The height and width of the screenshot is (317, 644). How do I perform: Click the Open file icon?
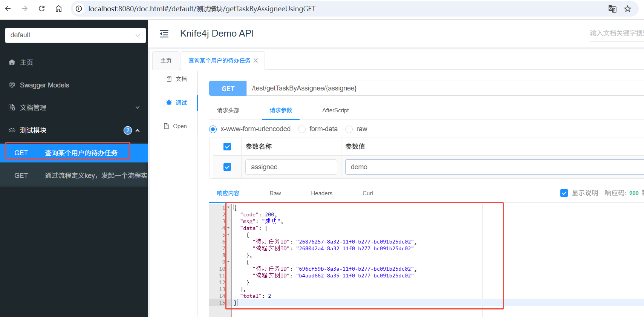coord(166,126)
